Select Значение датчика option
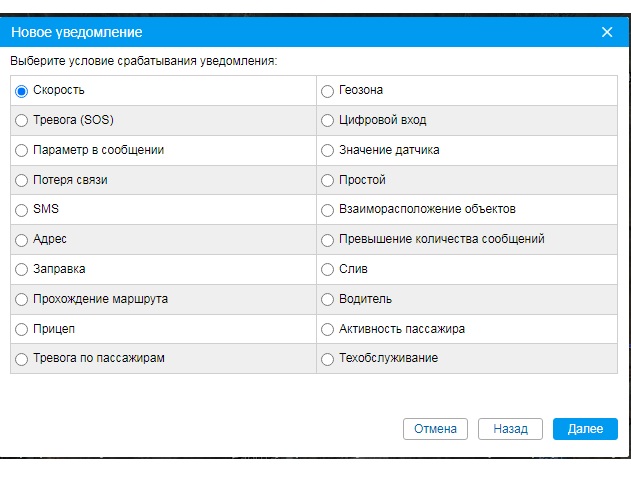631x496 pixels. pos(328,150)
